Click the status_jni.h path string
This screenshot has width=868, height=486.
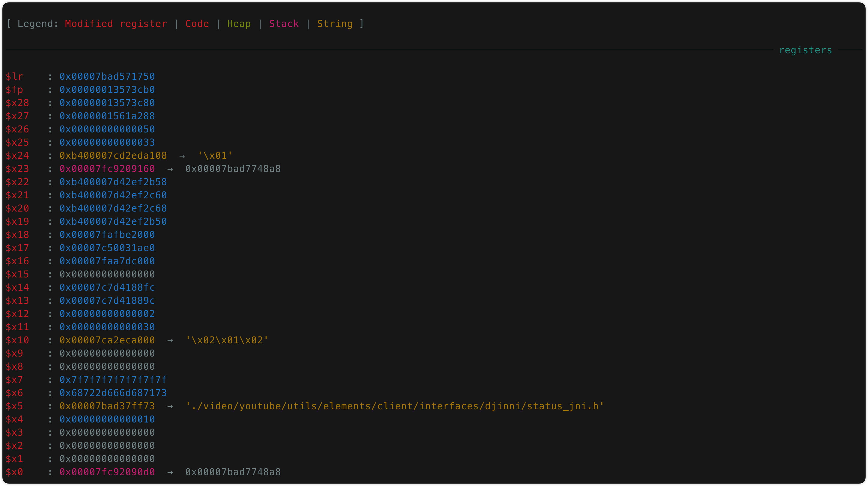tap(395, 406)
